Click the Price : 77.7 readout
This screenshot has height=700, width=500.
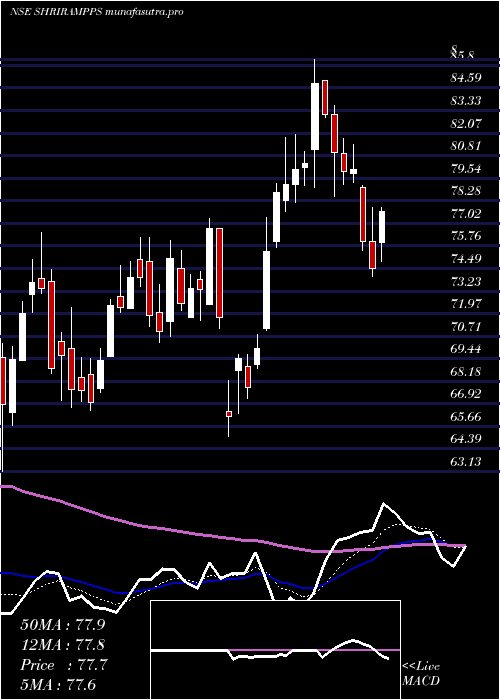click(62, 665)
